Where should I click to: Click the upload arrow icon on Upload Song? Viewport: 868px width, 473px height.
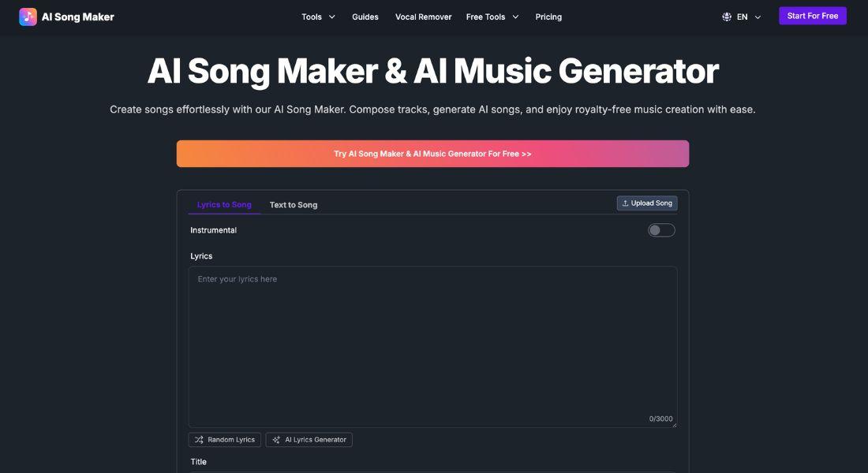(x=625, y=203)
